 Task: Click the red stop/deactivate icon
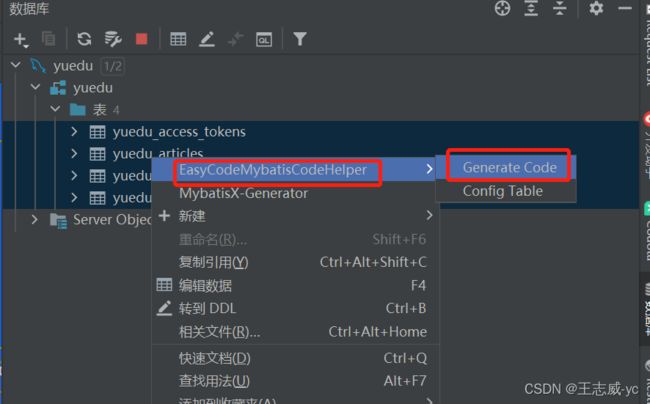pos(142,39)
